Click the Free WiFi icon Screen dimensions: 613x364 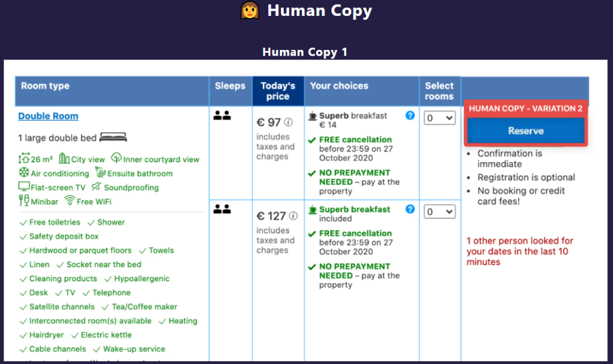[70, 201]
